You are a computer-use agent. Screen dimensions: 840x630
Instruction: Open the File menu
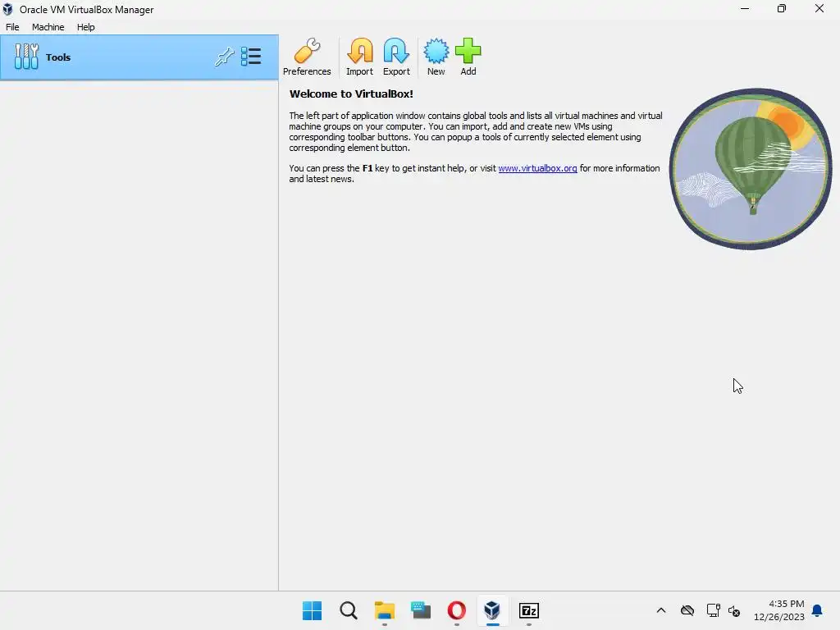click(x=12, y=27)
